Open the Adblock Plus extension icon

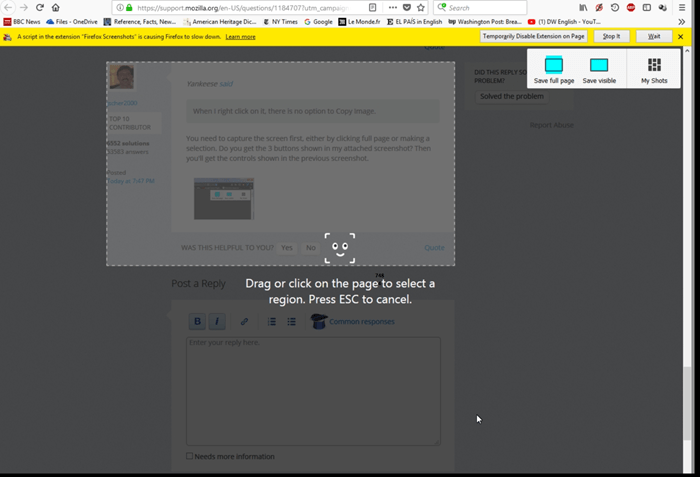[x=631, y=8]
